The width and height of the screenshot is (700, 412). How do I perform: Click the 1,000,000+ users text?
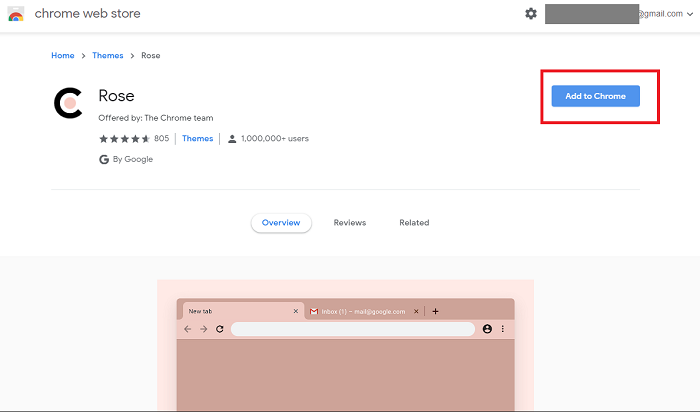pyautogui.click(x=275, y=138)
